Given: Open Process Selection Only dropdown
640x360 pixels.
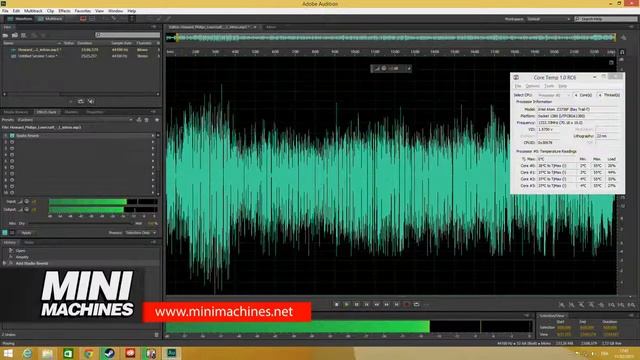Looking at the screenshot, I should (140, 233).
